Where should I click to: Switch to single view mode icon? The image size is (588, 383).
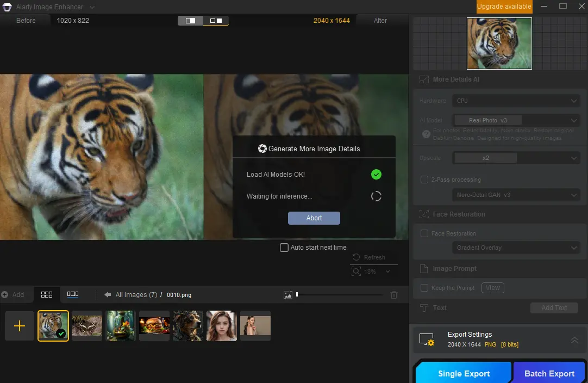(x=191, y=21)
